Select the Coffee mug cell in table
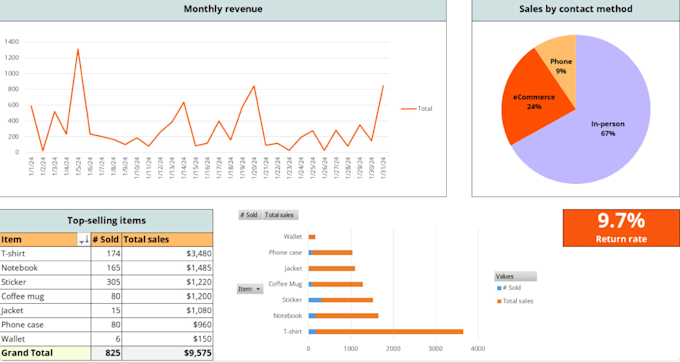This screenshot has width=680, height=362. (45, 297)
